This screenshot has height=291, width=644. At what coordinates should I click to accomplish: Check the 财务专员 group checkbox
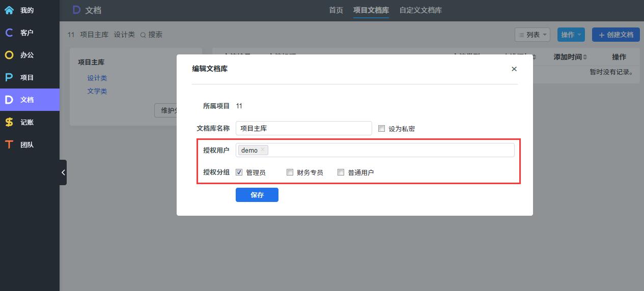click(290, 172)
